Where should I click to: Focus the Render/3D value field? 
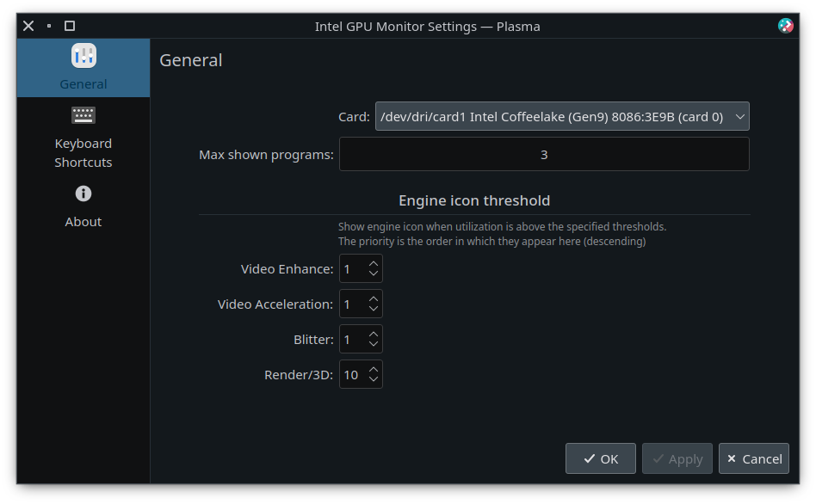[x=352, y=374]
